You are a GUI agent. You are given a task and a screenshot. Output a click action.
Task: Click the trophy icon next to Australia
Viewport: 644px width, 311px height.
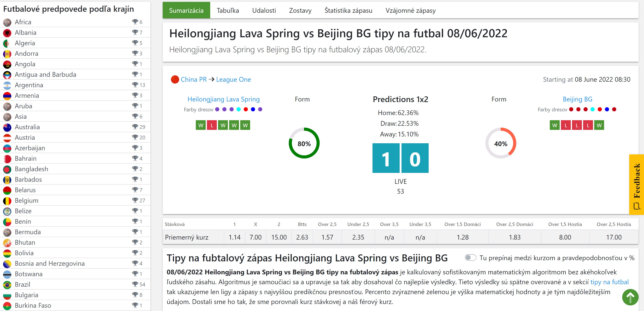point(135,127)
